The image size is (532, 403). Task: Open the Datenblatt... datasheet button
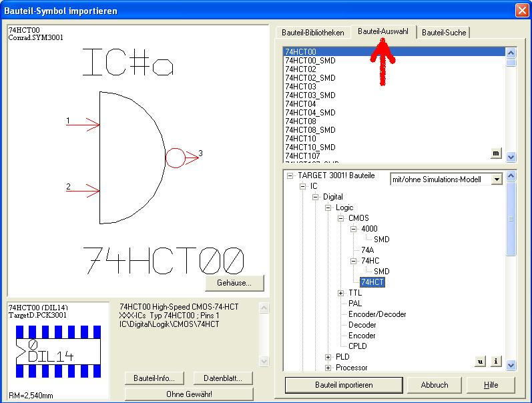point(223,378)
